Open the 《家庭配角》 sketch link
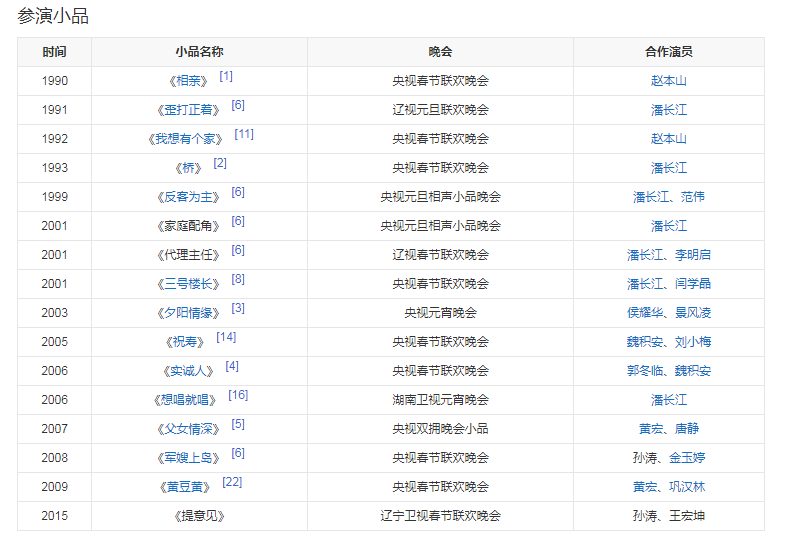 [x=188, y=226]
